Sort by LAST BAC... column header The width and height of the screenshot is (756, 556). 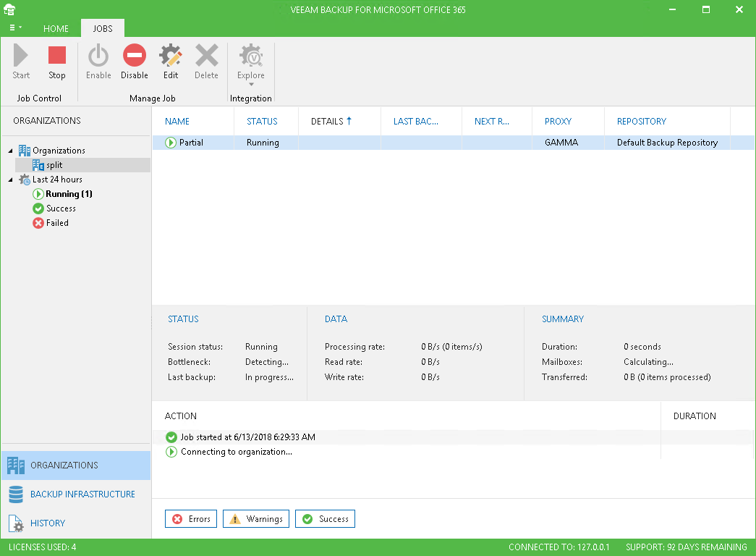415,121
